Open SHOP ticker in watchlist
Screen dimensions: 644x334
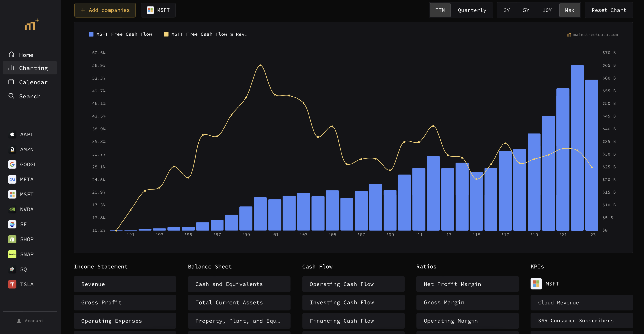click(x=27, y=239)
